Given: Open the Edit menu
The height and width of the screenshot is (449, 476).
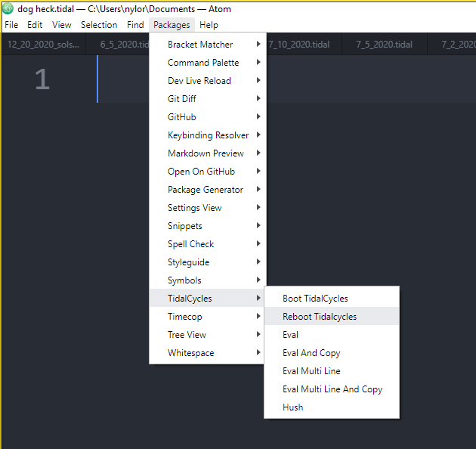Looking at the screenshot, I should point(35,25).
